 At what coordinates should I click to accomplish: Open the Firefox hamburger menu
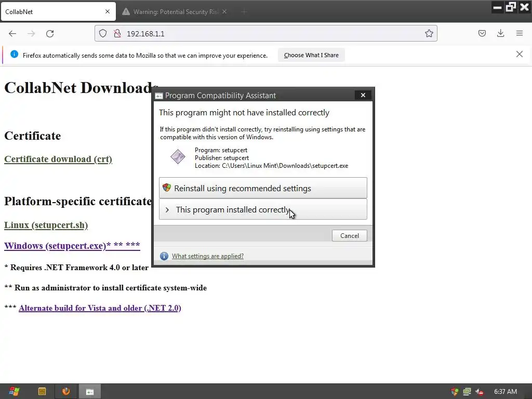[x=520, y=33]
